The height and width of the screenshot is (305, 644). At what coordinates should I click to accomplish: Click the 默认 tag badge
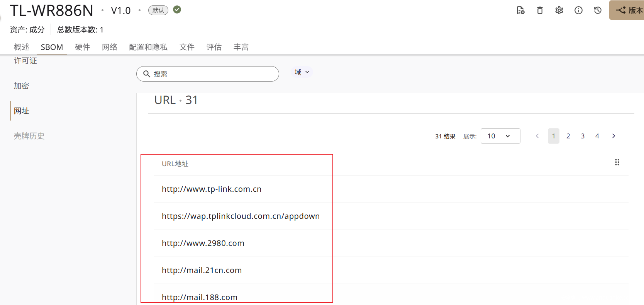point(158,10)
